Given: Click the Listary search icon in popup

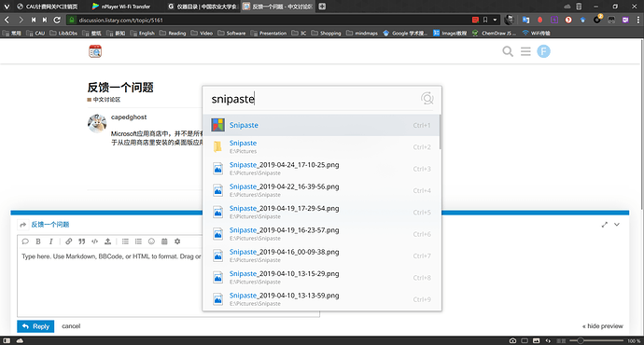Looking at the screenshot, I should [x=427, y=99].
